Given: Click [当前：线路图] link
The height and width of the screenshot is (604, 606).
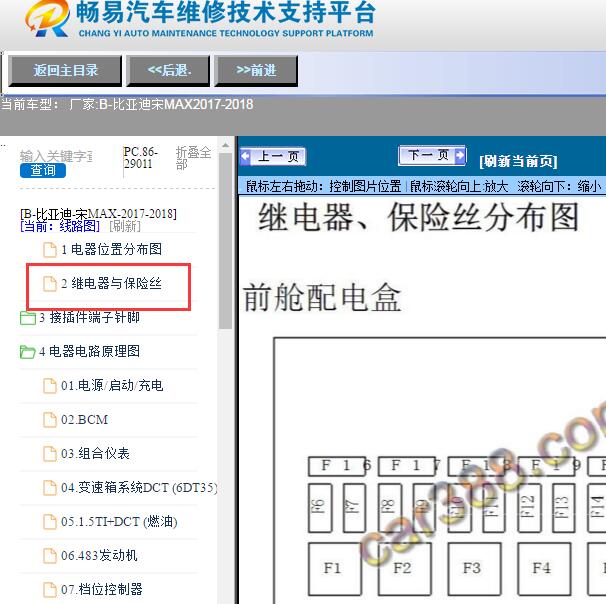Looking at the screenshot, I should point(60,226).
